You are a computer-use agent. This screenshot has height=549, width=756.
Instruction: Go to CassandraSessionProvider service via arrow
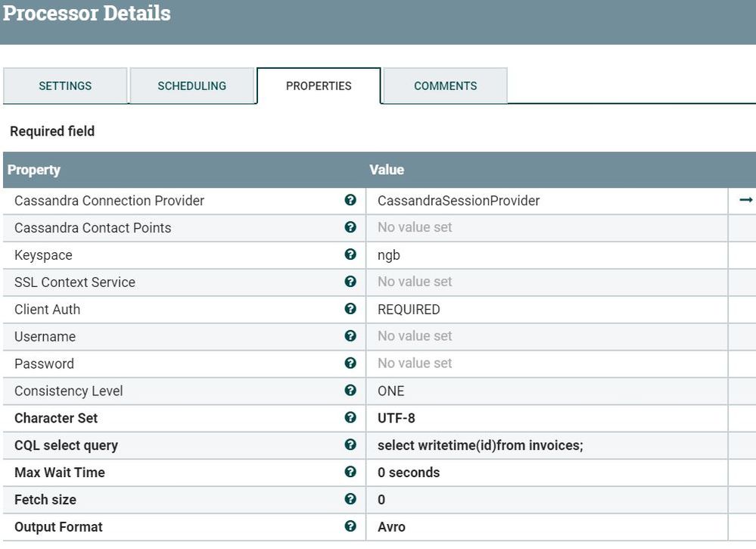(x=746, y=200)
